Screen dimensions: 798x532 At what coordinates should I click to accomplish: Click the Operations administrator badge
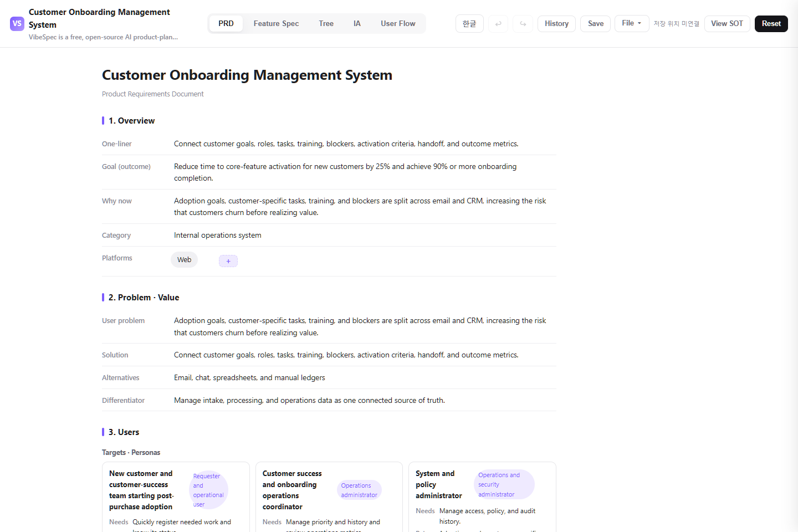coord(359,490)
